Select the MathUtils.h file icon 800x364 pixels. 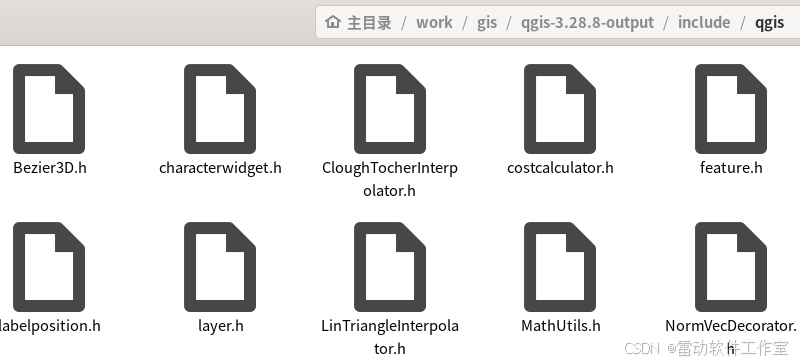coord(560,267)
